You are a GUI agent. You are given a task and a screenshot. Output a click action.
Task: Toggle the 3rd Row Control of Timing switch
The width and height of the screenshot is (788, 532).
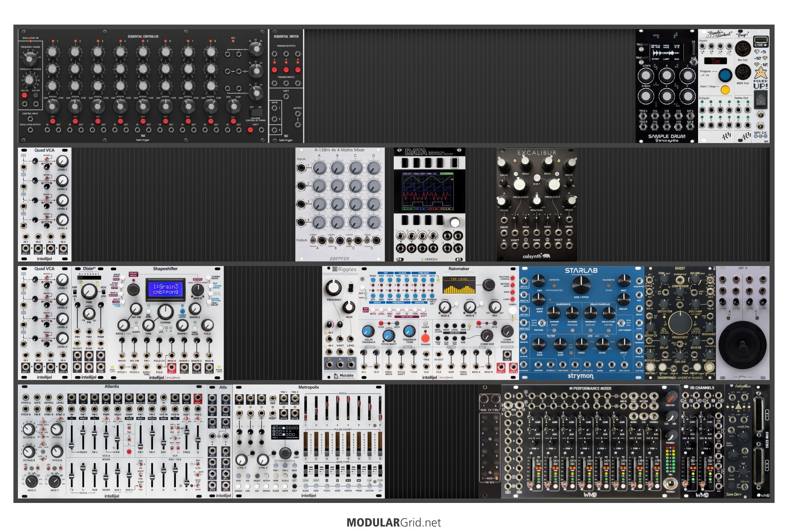(256, 113)
